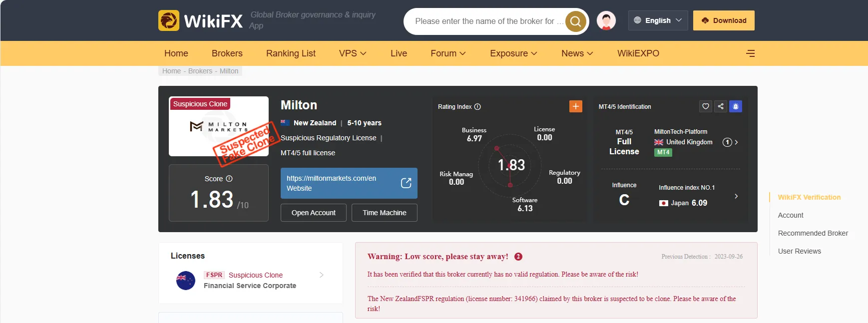This screenshot has width=868, height=323.
Task: Click the License 0.00 rating
Action: (x=544, y=133)
